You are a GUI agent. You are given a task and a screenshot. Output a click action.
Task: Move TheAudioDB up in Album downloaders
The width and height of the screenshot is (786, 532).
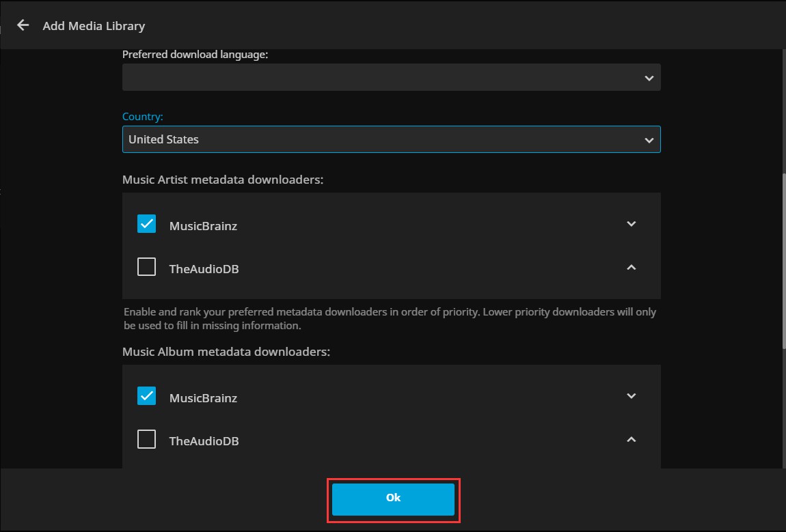(x=631, y=440)
